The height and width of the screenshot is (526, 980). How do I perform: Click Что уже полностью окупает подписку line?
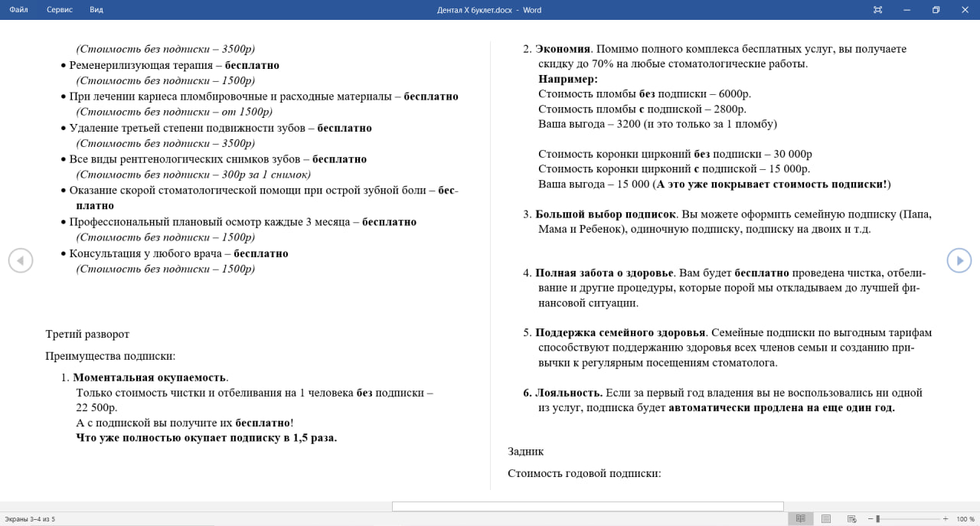click(x=207, y=438)
